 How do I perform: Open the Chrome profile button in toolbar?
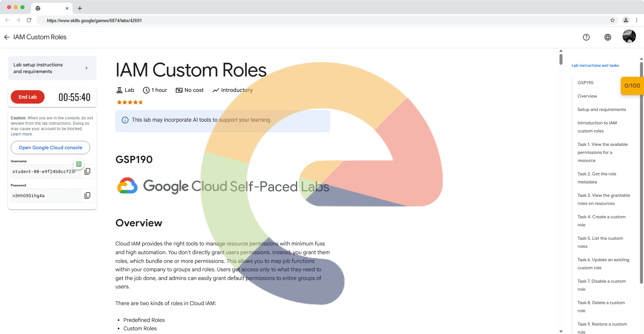(626, 20)
